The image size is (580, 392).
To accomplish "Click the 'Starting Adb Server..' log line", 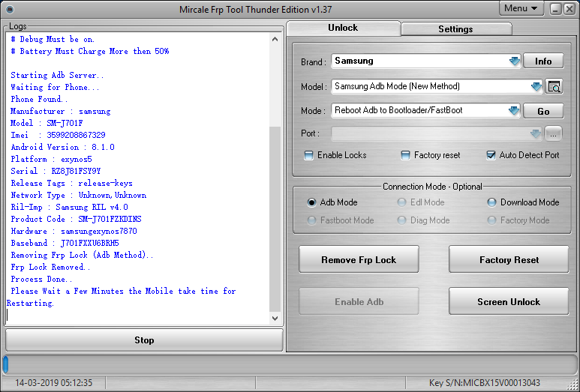I will [57, 75].
